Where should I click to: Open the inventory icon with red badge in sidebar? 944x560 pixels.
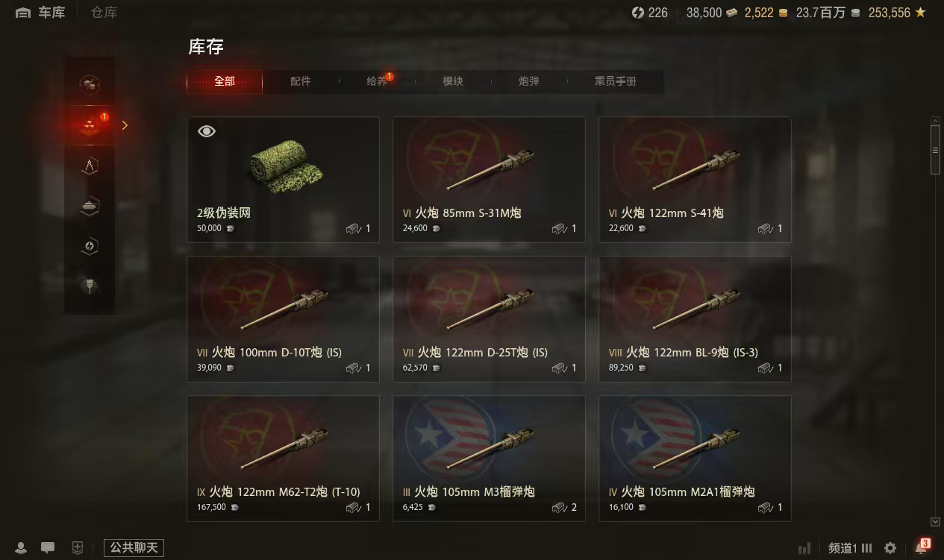click(x=90, y=125)
